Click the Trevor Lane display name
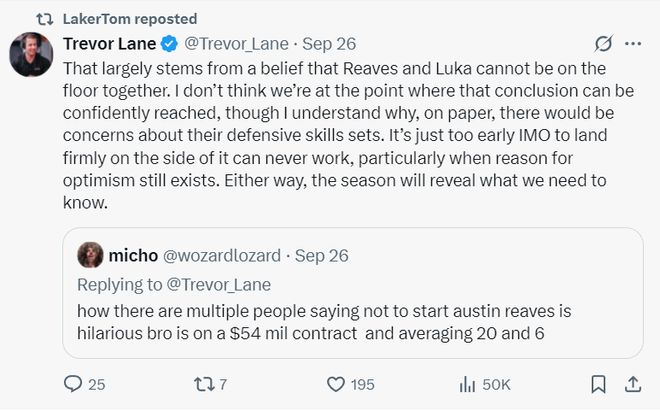The image size is (660, 411). 109,44
